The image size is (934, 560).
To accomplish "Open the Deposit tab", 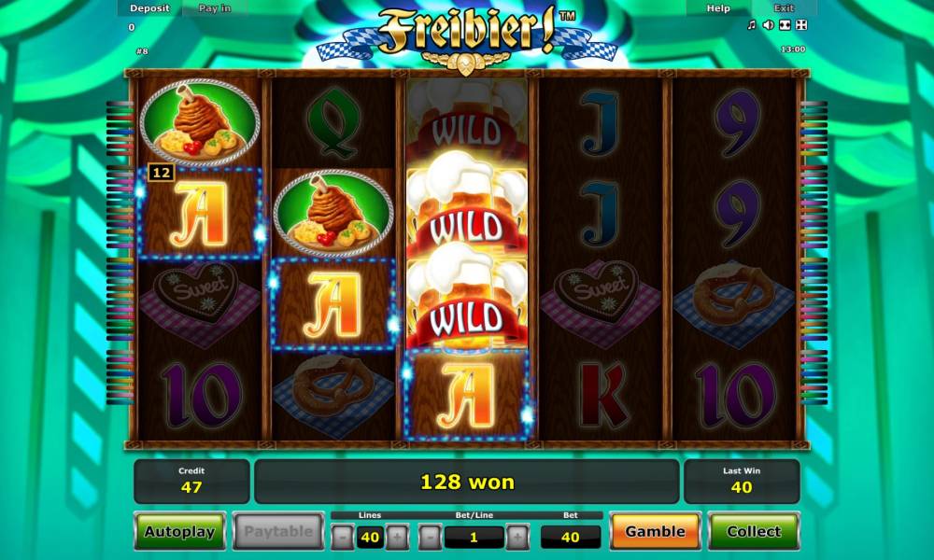I will pos(149,8).
